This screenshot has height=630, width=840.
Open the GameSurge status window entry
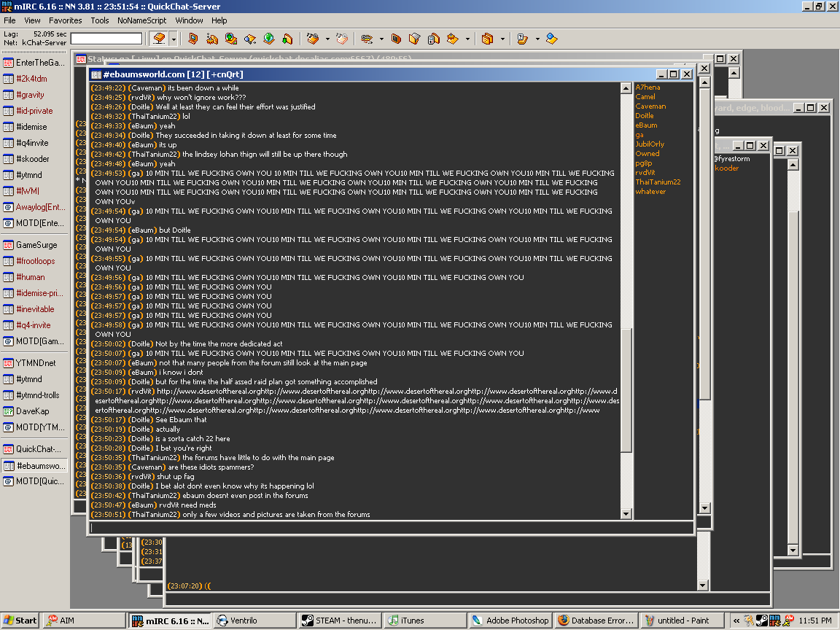click(x=36, y=245)
